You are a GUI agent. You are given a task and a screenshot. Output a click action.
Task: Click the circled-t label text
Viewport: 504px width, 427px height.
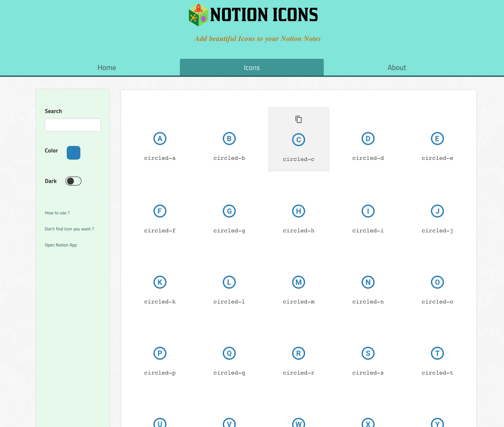tap(437, 373)
